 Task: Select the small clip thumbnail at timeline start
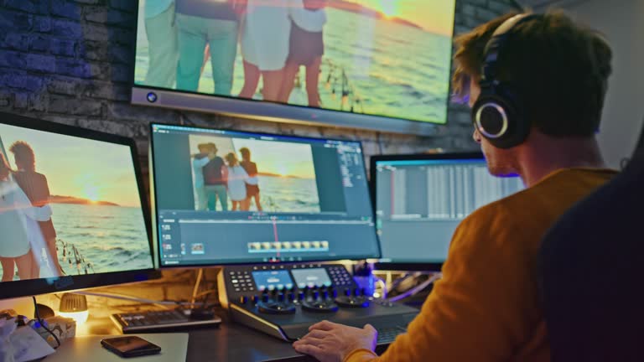pos(197,248)
